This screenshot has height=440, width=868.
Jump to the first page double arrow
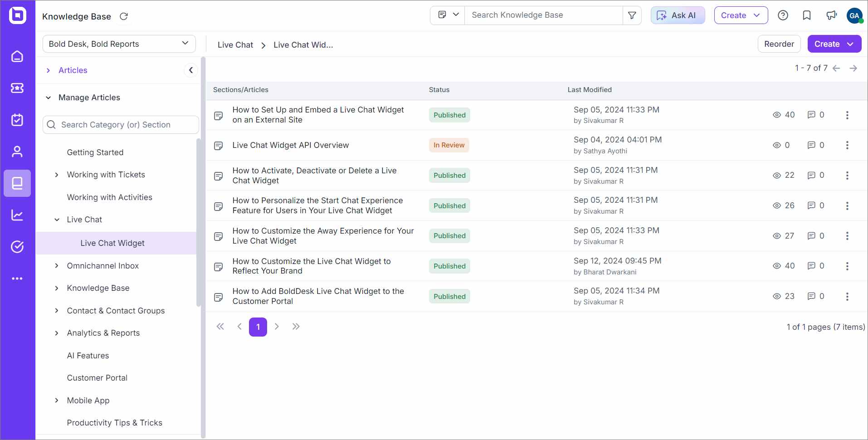220,327
